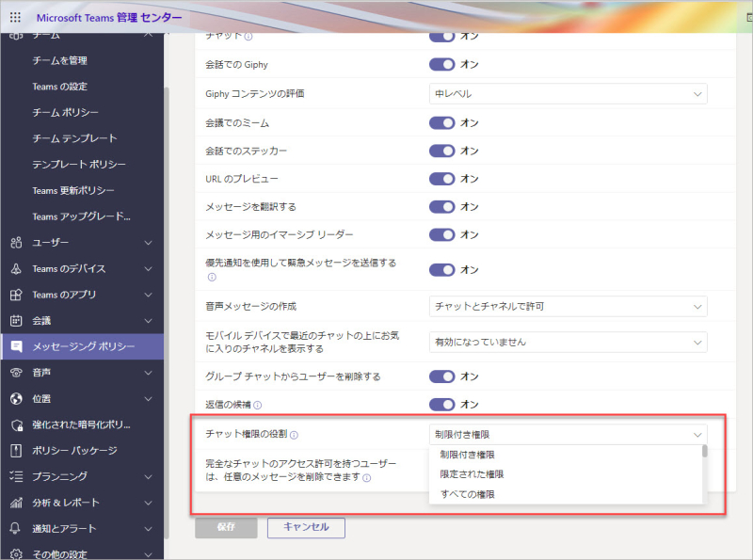Toggle メッセージを翻訳する switch

coord(441,206)
